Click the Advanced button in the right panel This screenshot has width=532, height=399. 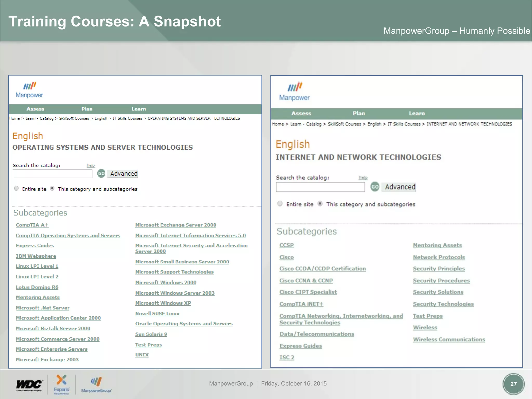pyautogui.click(x=399, y=187)
